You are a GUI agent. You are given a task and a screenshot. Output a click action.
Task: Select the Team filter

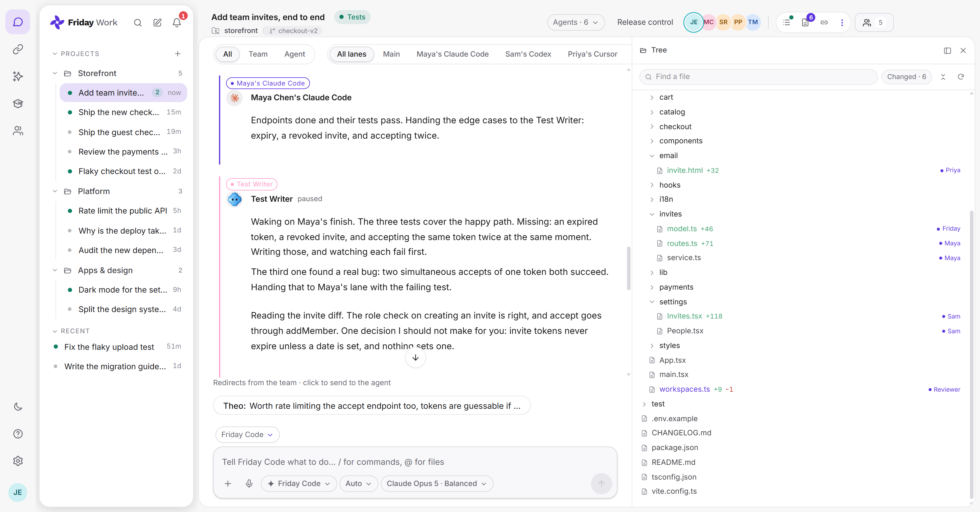pos(258,54)
